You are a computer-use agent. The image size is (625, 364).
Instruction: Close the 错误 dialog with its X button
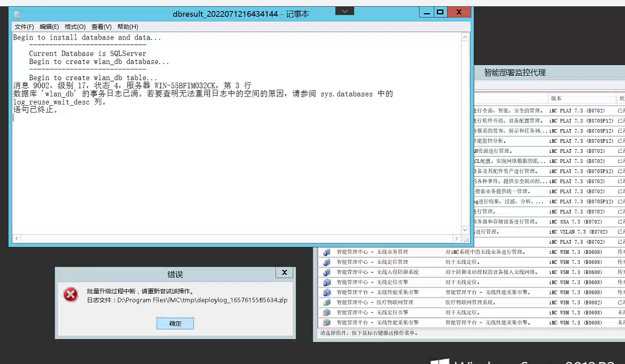pos(284,273)
